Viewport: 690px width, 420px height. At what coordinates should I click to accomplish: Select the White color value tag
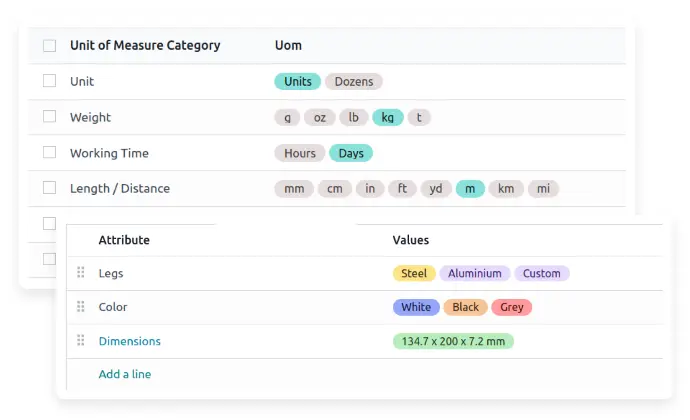coord(415,307)
